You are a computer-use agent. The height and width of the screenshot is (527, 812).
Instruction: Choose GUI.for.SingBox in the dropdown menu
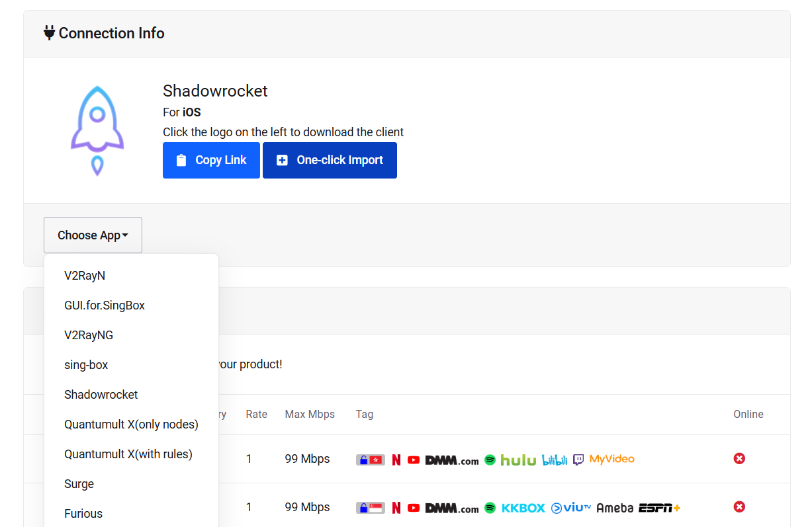pos(105,305)
